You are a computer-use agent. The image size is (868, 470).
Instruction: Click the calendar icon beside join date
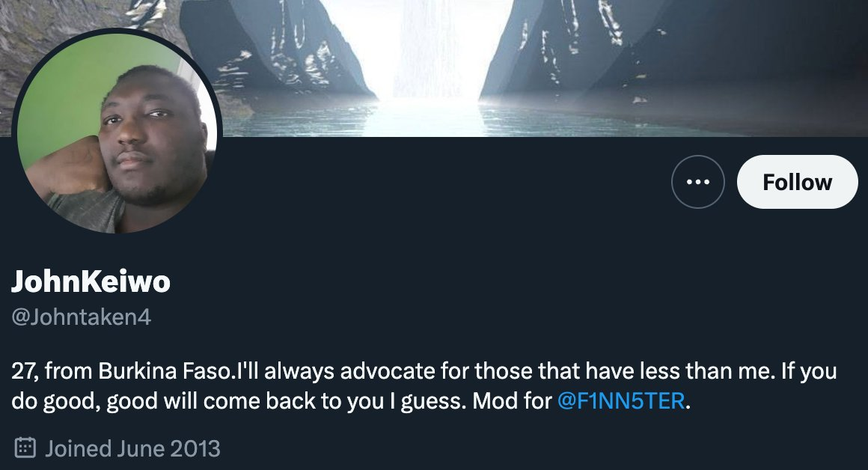click(25, 448)
